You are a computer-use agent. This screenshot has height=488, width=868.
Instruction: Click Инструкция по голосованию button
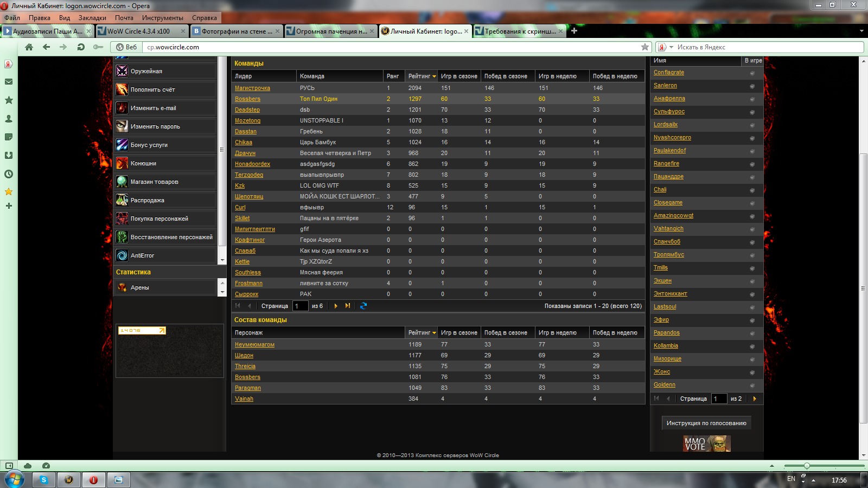(x=706, y=423)
